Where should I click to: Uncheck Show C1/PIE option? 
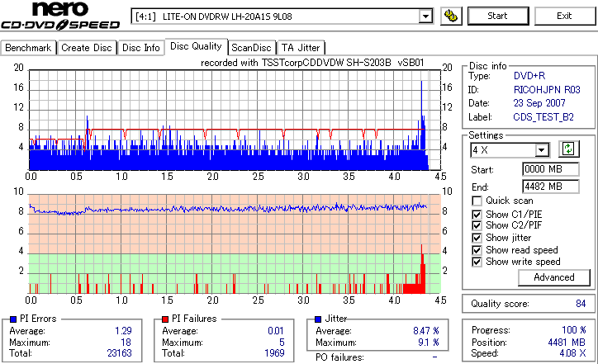coord(477,215)
